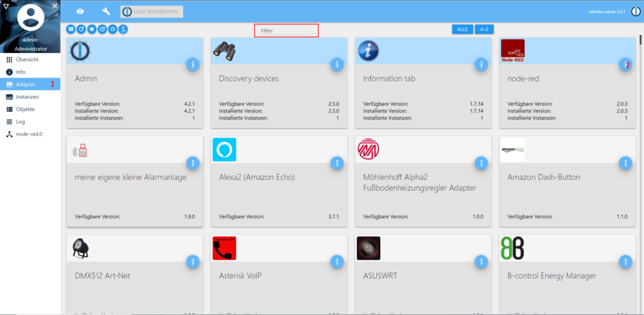This screenshot has height=315, width=644.
Task: Click the check for updates icon
Action: (102, 29)
